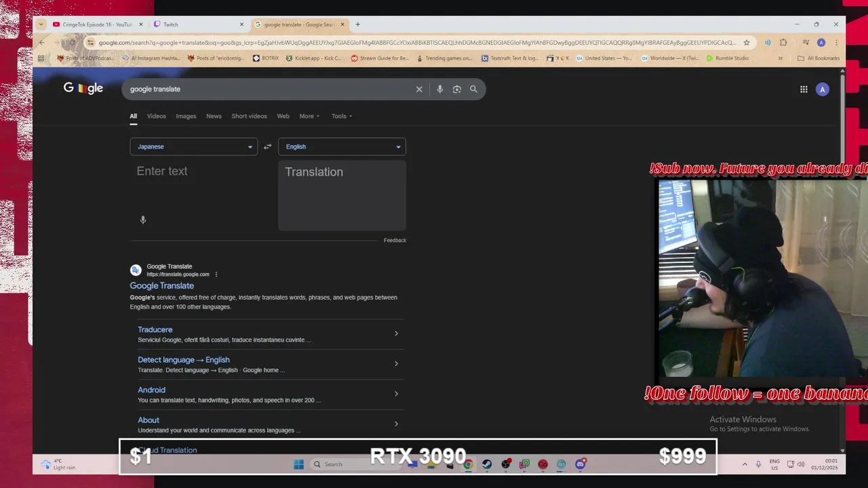Expand the hidden bookmarks chevron

tap(781, 58)
